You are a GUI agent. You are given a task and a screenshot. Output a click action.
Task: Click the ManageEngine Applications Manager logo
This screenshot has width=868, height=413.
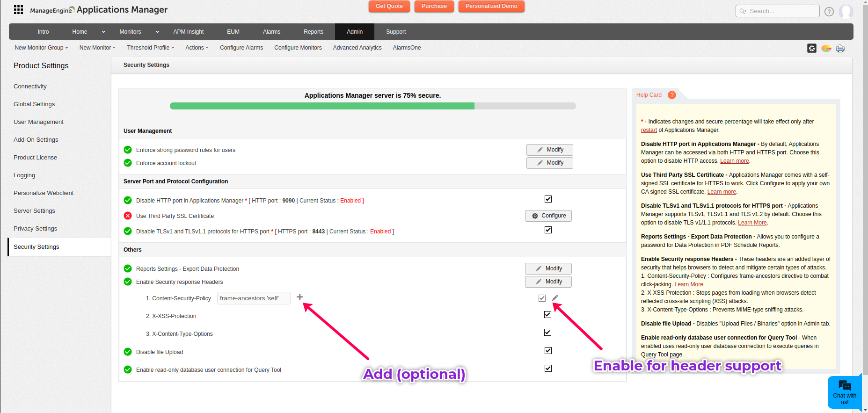(x=99, y=10)
